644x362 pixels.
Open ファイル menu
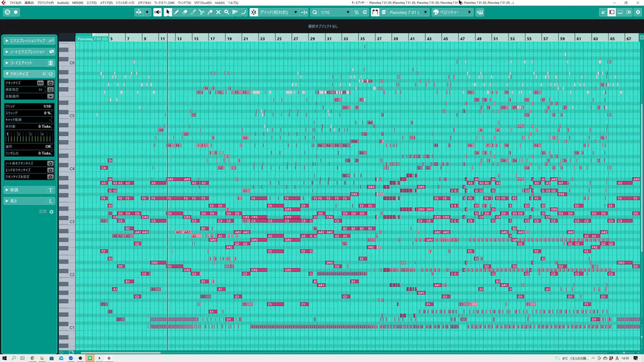(15, 3)
